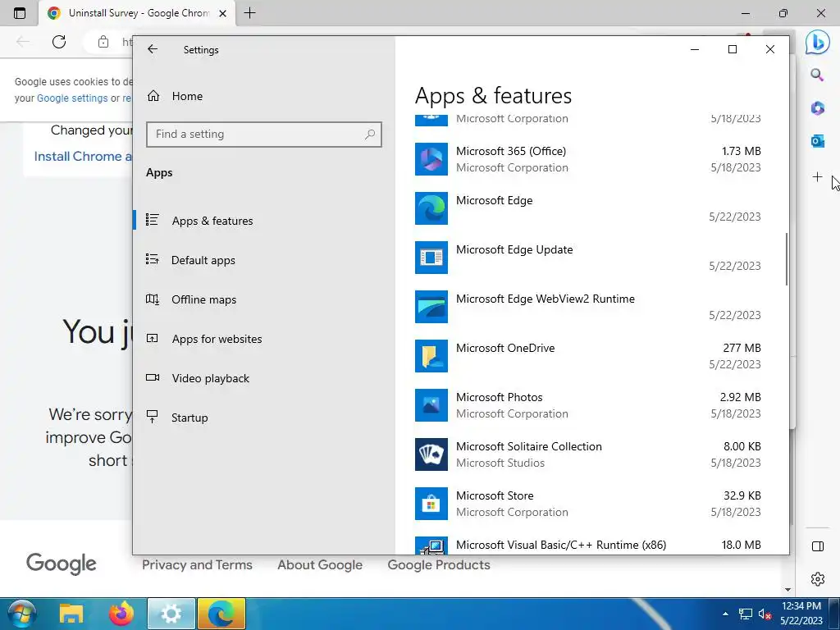
Task: Click the Apps & features list icon
Action: [153, 220]
